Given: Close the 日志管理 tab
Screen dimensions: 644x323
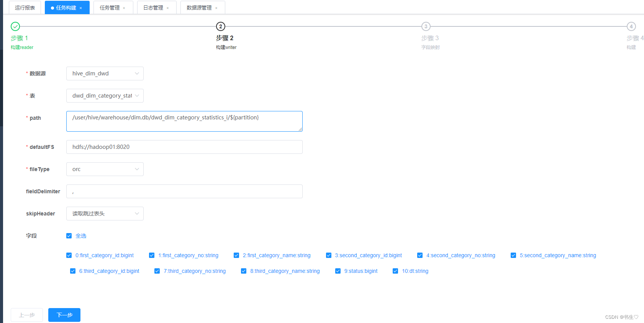Looking at the screenshot, I should (168, 8).
